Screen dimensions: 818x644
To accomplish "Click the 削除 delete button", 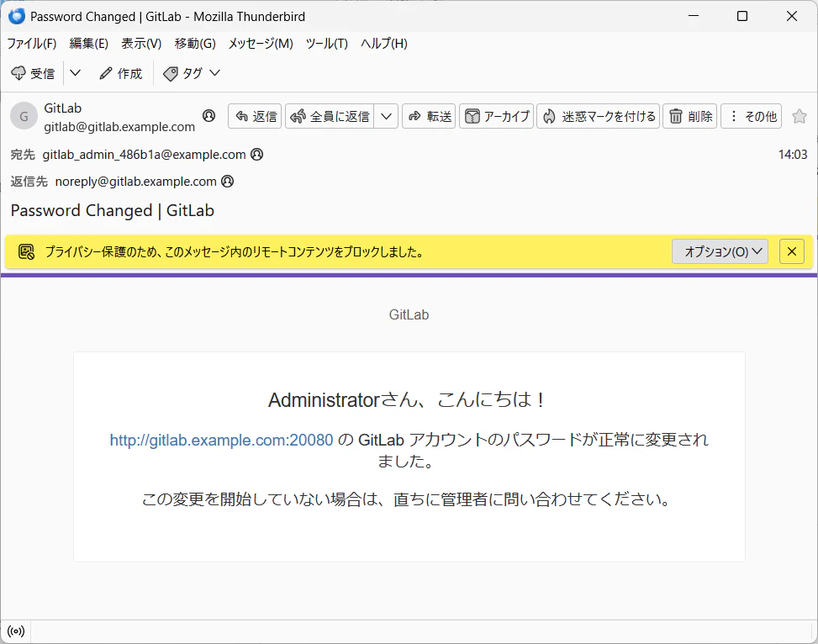I will click(x=690, y=116).
